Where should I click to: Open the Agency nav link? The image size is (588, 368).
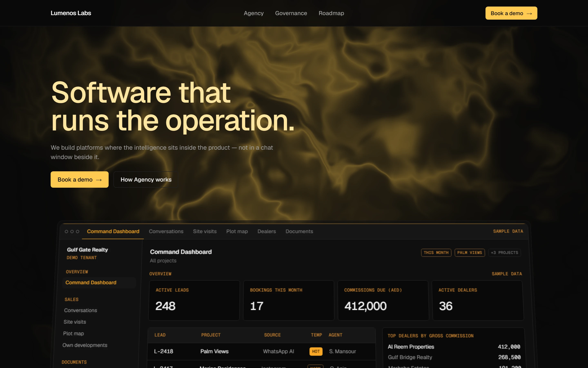[x=253, y=13]
